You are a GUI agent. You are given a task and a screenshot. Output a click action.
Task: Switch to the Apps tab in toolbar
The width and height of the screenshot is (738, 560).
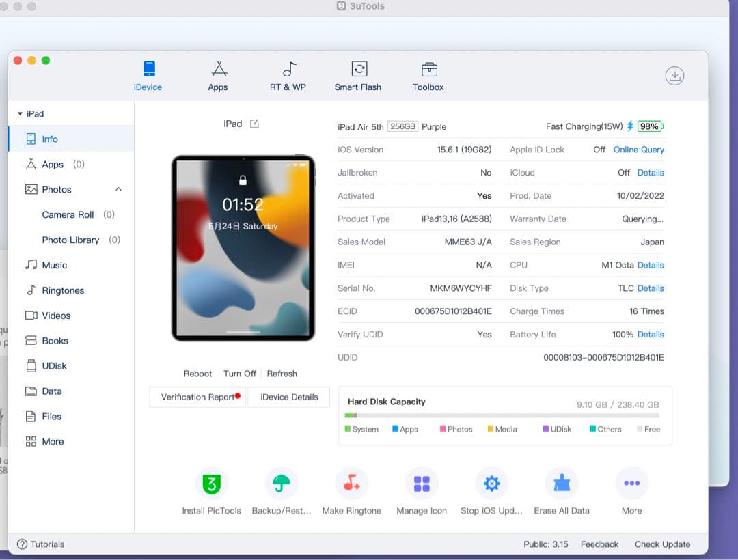click(x=218, y=76)
